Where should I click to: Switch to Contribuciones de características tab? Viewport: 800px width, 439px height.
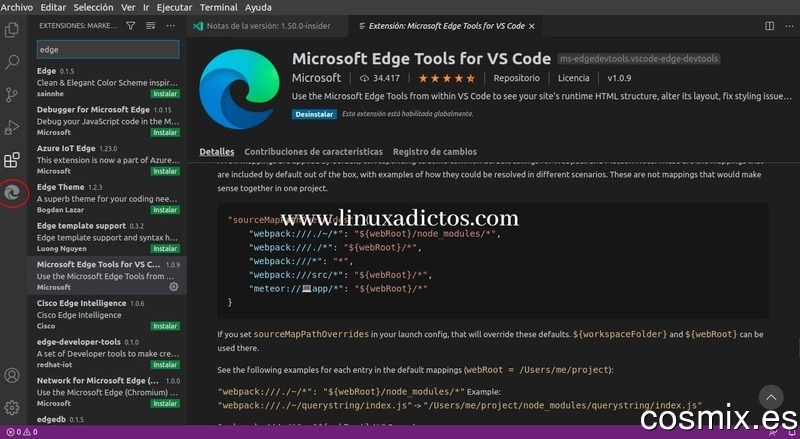point(313,152)
